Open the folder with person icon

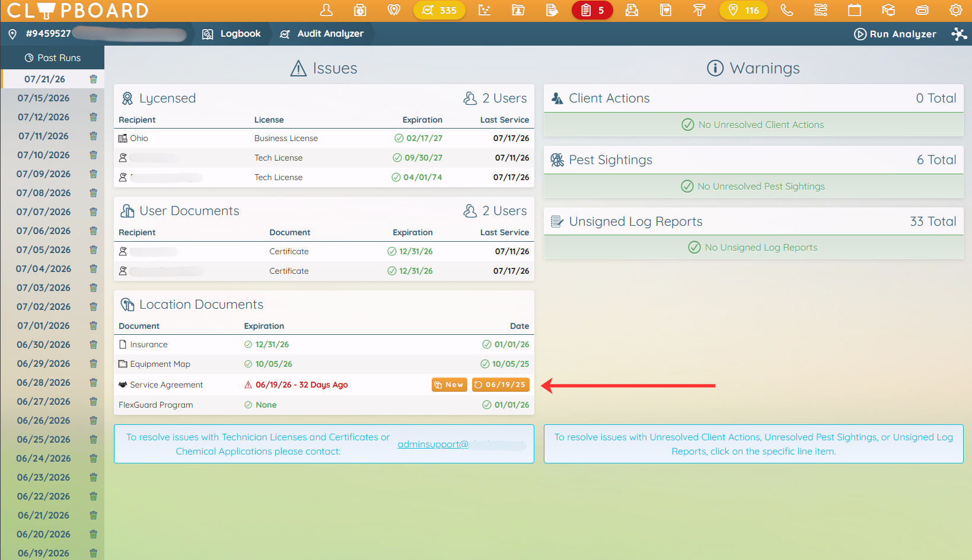[518, 10]
